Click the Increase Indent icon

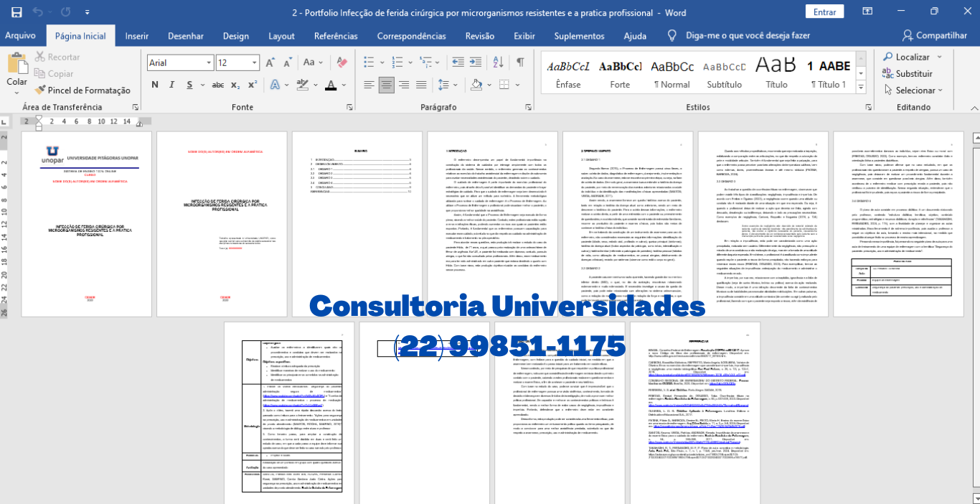click(474, 62)
